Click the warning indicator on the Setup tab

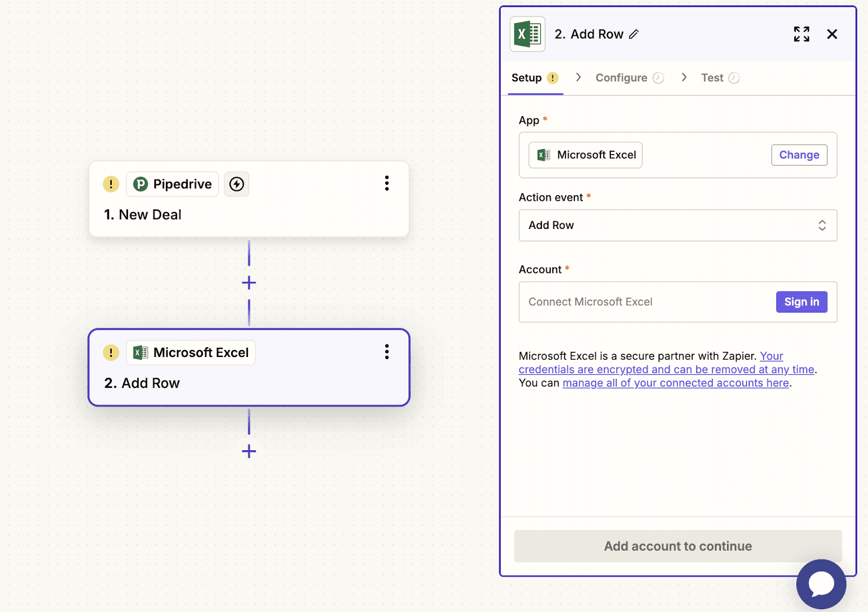(552, 78)
